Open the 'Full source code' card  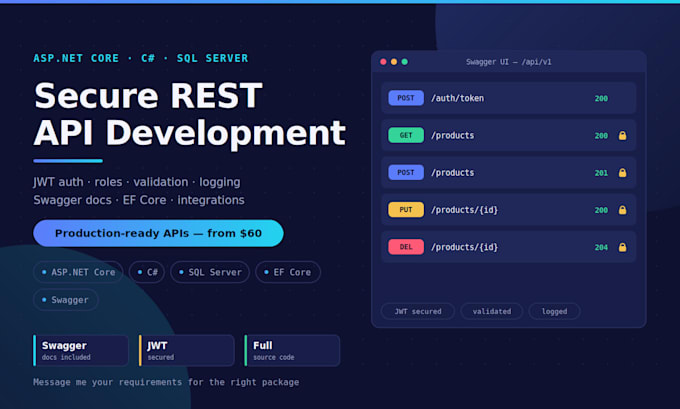(292, 350)
